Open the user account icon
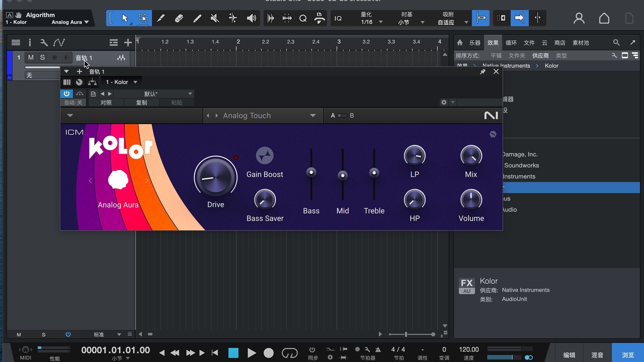Viewport: 644px width, 362px height. coord(579,18)
